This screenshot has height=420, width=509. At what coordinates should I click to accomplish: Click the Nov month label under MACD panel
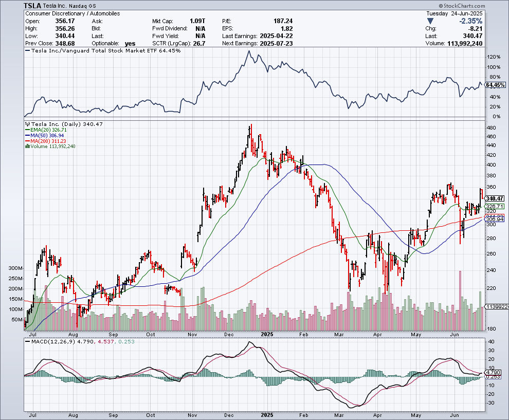[x=192, y=415]
